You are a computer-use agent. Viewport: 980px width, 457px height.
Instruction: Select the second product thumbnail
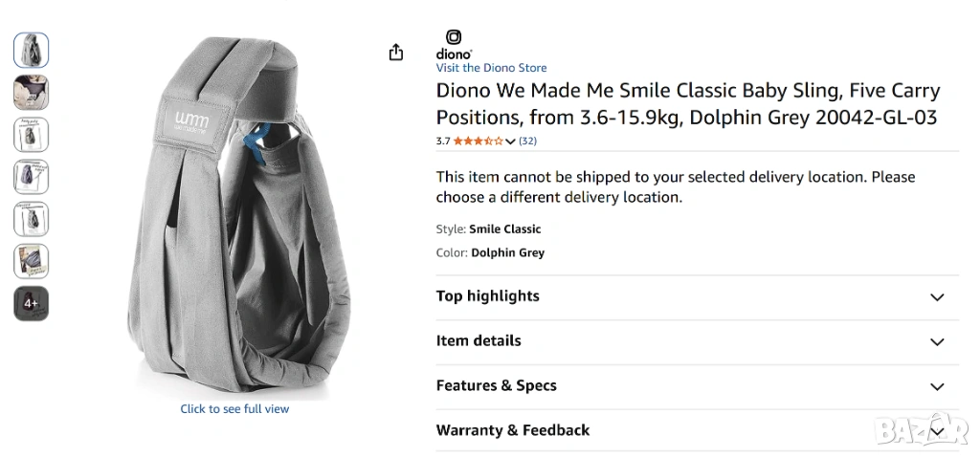tap(32, 93)
